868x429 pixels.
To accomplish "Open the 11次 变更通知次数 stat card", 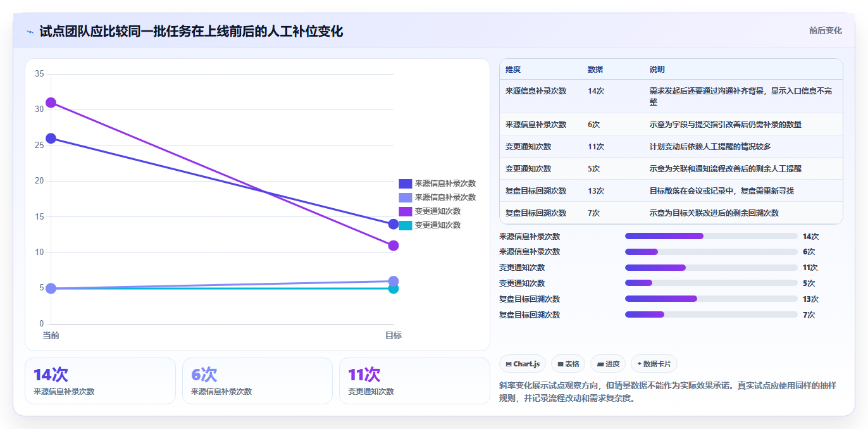I will point(414,381).
